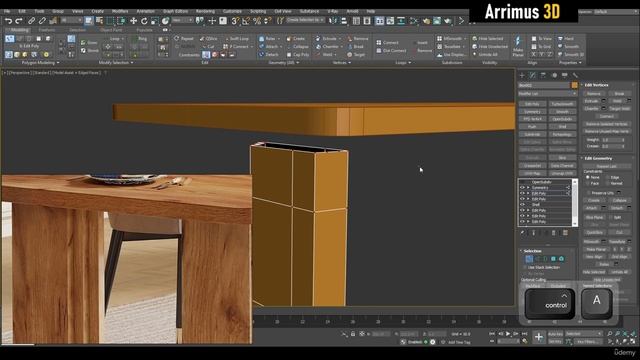The width and height of the screenshot is (640, 360).
Task: Select Element sub-object level in Selection rollout
Action: (561, 259)
